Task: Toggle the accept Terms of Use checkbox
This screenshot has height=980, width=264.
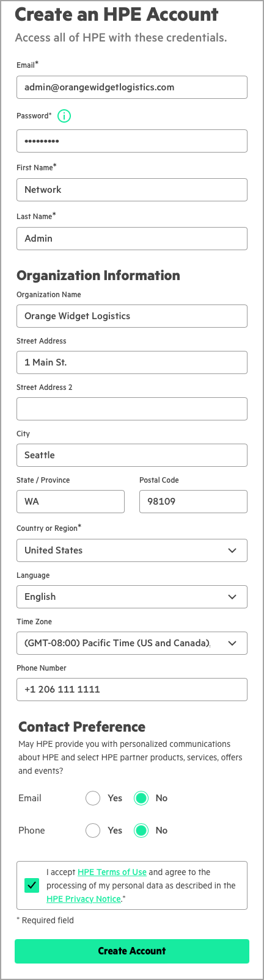Action: 32,885
